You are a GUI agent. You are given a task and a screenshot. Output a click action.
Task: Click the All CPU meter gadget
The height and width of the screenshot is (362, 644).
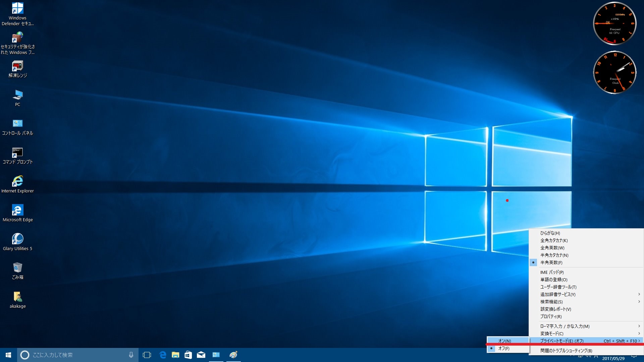[614, 23]
